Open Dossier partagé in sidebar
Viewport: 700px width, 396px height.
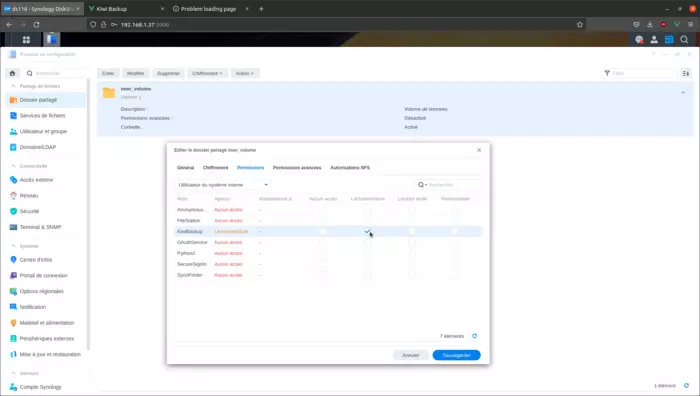tap(46, 100)
